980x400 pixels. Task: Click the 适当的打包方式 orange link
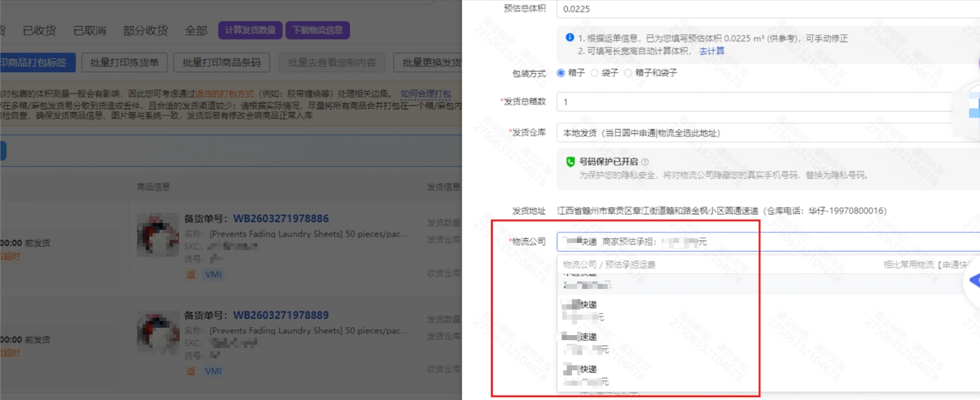pyautogui.click(x=225, y=94)
